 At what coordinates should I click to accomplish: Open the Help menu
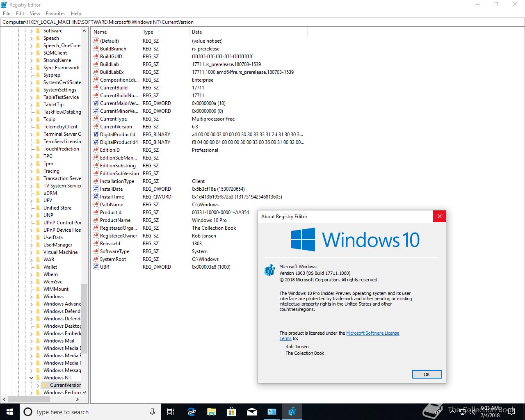[x=76, y=14]
